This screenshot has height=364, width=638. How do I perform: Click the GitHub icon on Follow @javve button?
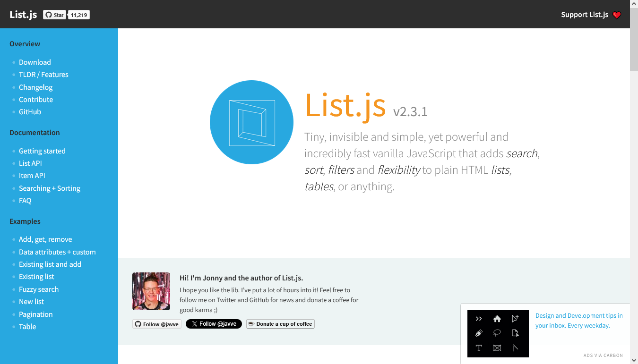(x=138, y=324)
